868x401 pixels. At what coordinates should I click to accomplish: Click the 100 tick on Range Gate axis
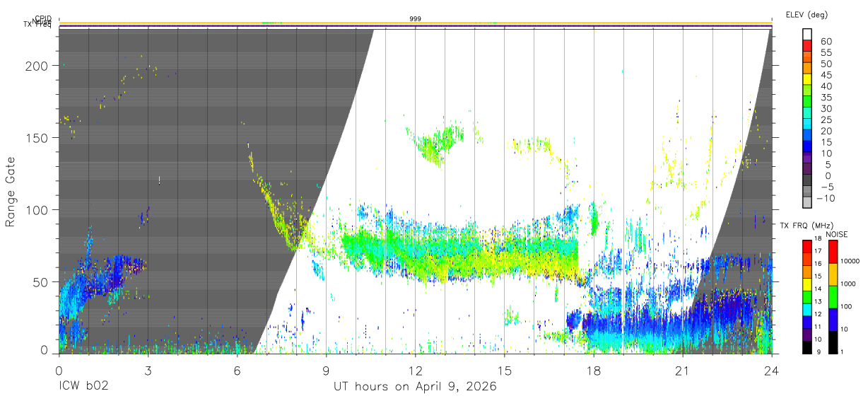click(37, 210)
